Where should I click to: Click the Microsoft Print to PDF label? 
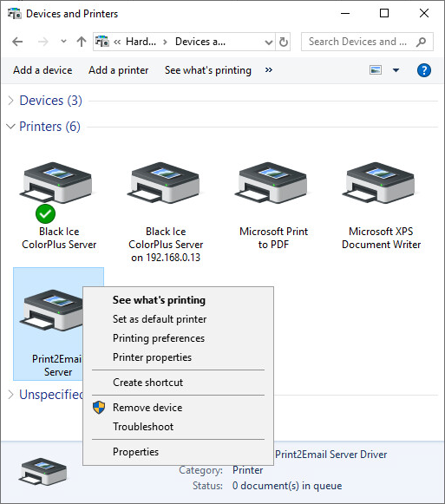click(x=273, y=238)
